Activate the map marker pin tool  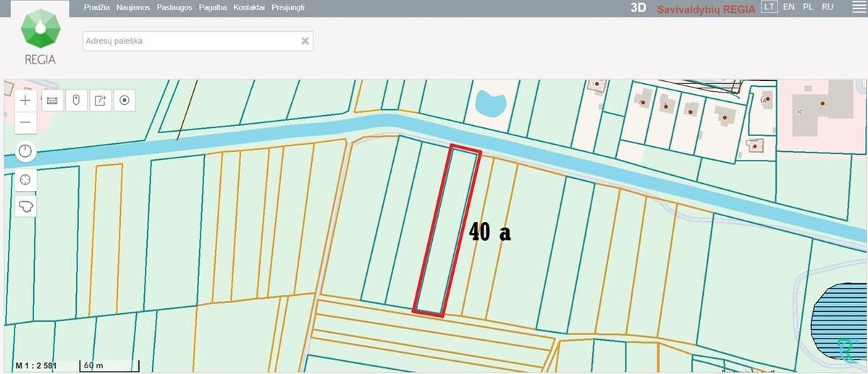coord(77,101)
